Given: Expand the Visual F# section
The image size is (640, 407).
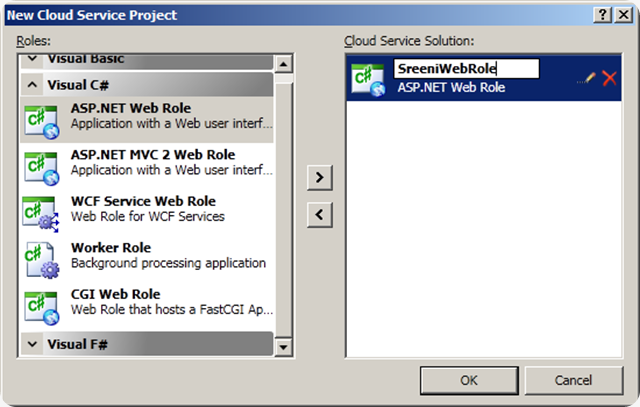Looking at the screenshot, I should tap(32, 344).
